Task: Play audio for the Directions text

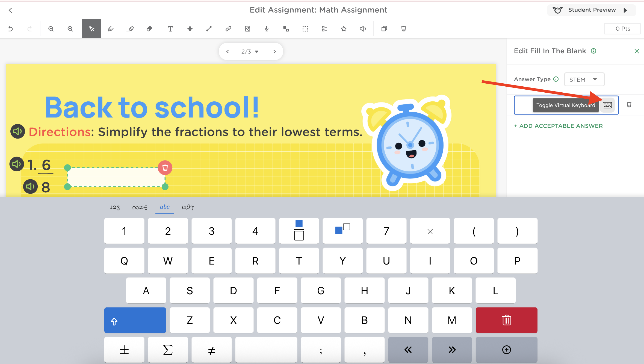Action: [18, 131]
